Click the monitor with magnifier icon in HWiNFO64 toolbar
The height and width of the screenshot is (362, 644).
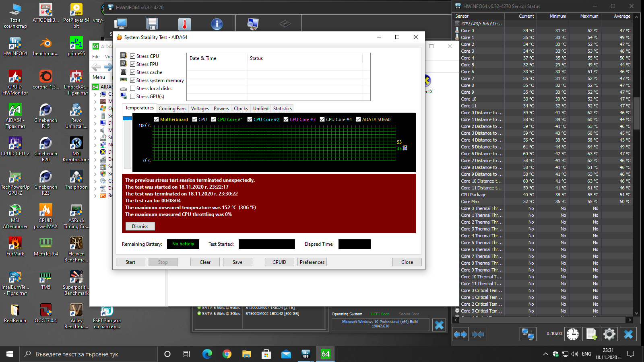pyautogui.click(x=253, y=24)
